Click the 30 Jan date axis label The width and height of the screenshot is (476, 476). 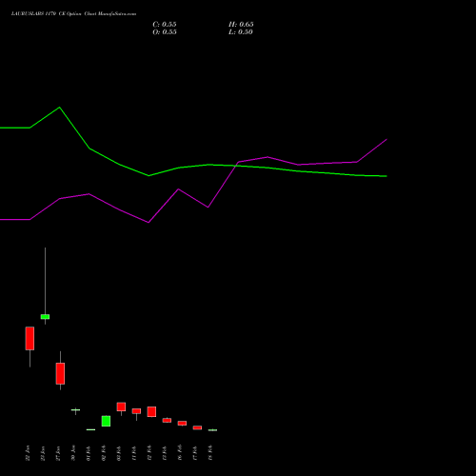pyautogui.click(x=73, y=453)
